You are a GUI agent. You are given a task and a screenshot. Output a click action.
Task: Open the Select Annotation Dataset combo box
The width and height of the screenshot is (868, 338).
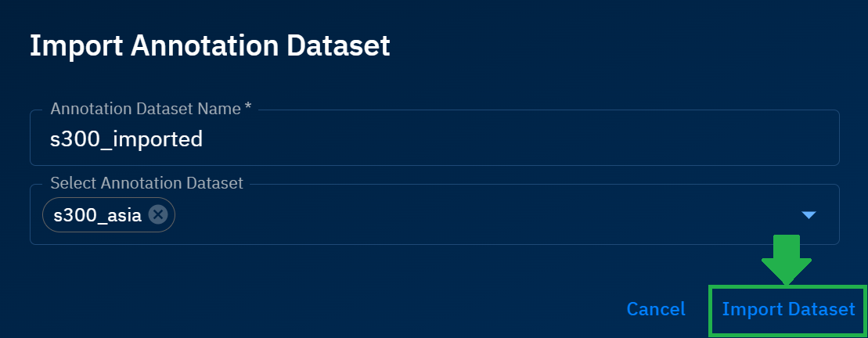tap(470, 215)
